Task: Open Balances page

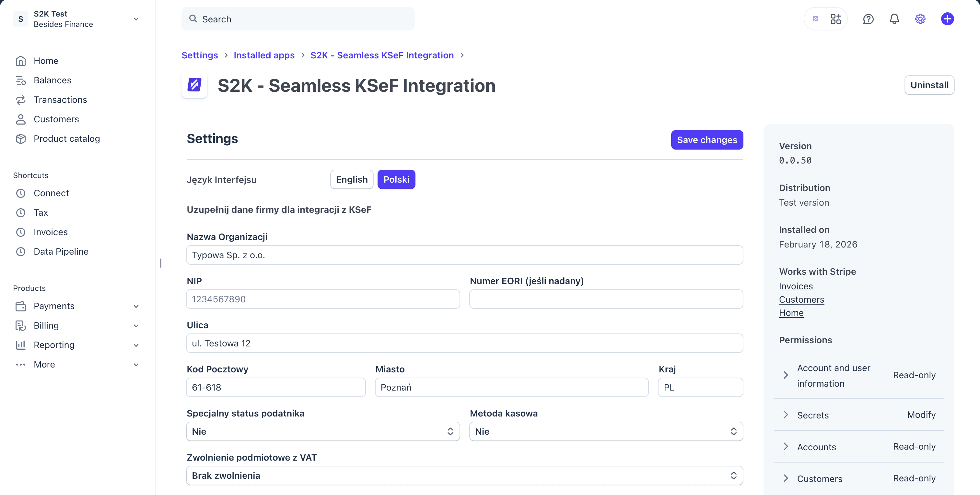Action: coord(52,80)
